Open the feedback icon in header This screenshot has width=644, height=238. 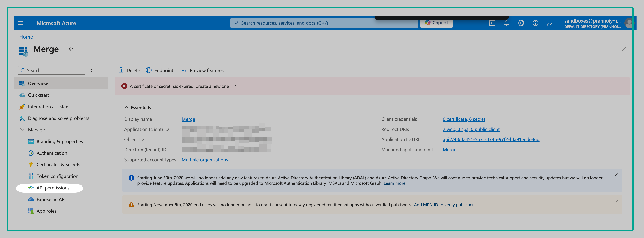[x=550, y=23]
